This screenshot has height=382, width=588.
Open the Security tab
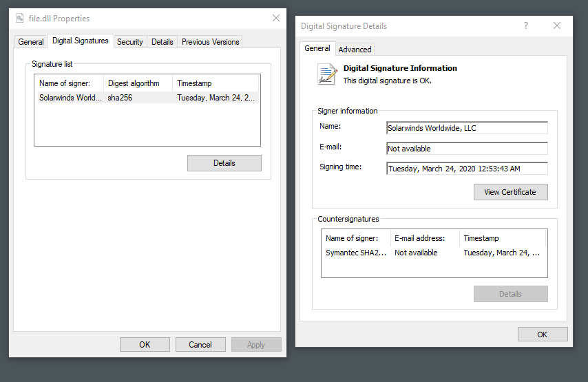tap(129, 42)
